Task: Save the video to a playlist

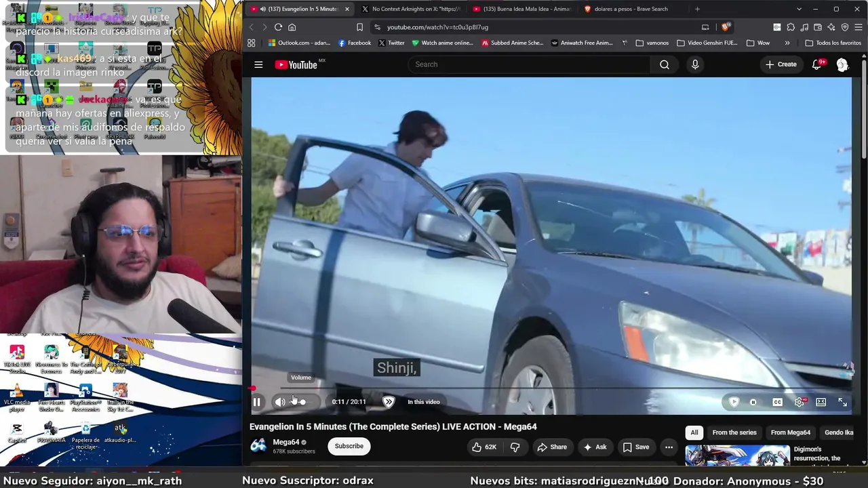Action: click(x=636, y=447)
